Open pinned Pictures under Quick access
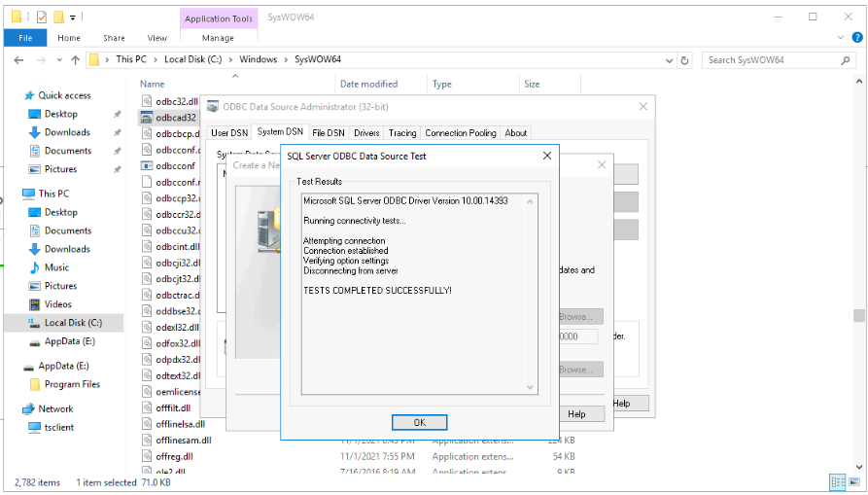This screenshot has width=868, height=495. 60,169
